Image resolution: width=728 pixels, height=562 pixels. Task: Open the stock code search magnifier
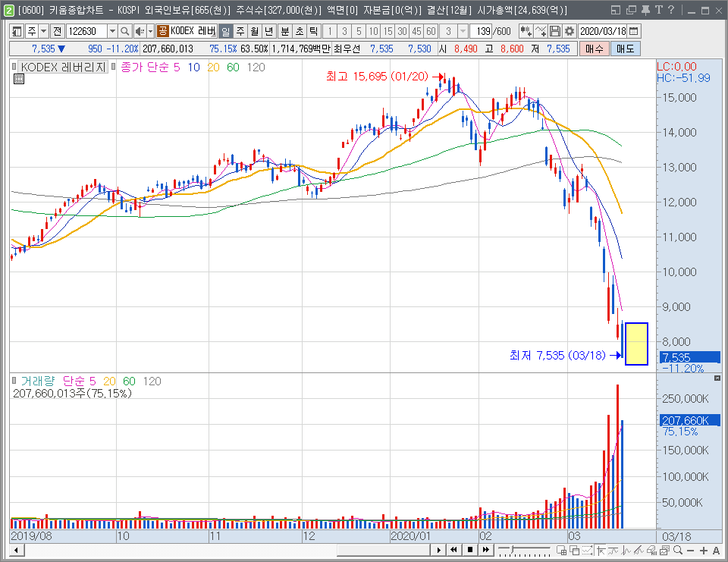coord(124,31)
